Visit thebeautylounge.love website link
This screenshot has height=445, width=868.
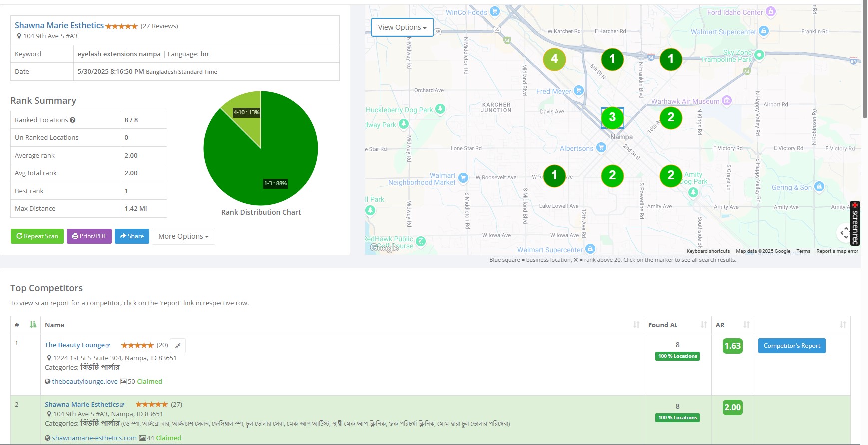pyautogui.click(x=85, y=382)
